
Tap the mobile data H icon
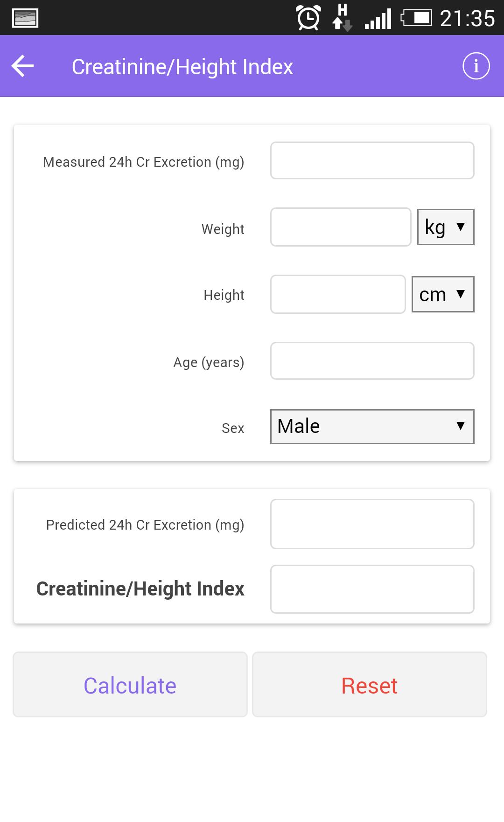pyautogui.click(x=342, y=18)
